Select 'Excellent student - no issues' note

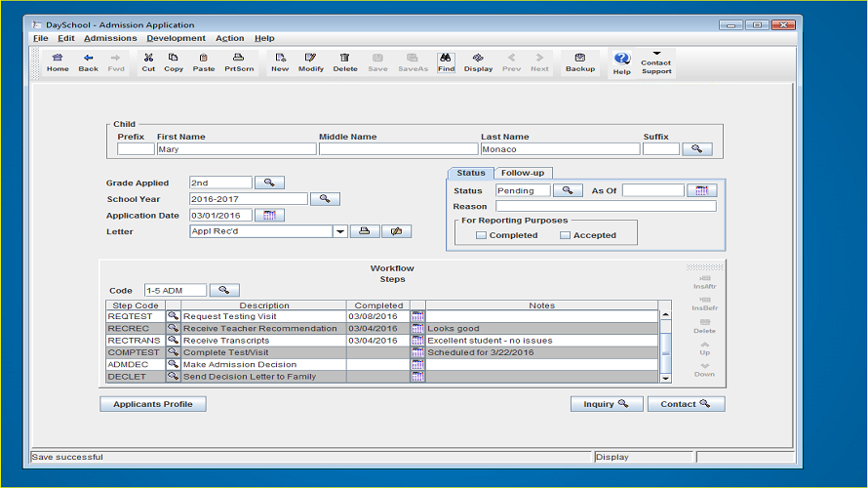pos(541,341)
